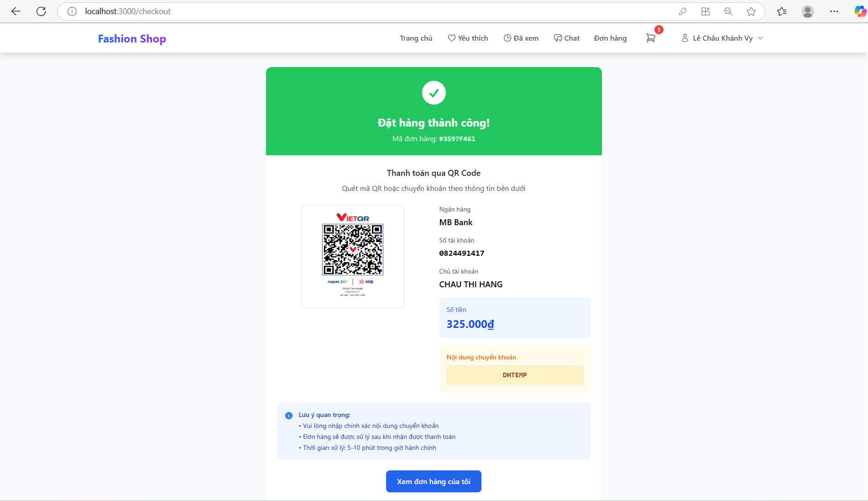Image resolution: width=868 pixels, height=501 pixels.
Task: Reload the page with refresh icon
Action: click(41, 11)
